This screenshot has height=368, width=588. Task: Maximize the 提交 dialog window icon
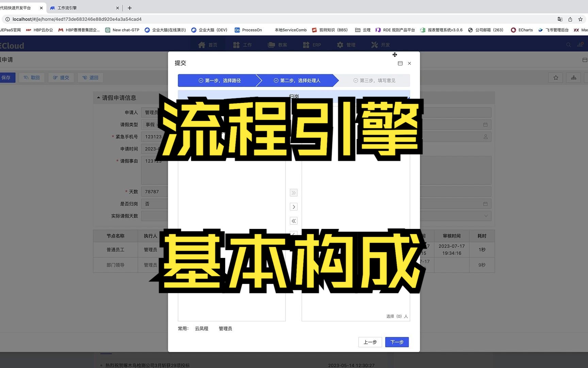click(400, 63)
